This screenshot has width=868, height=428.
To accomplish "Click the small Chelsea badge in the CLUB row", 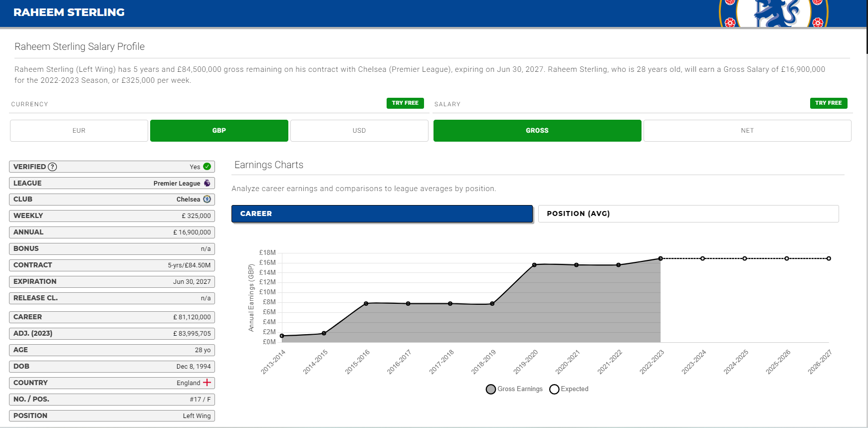I will [x=207, y=199].
